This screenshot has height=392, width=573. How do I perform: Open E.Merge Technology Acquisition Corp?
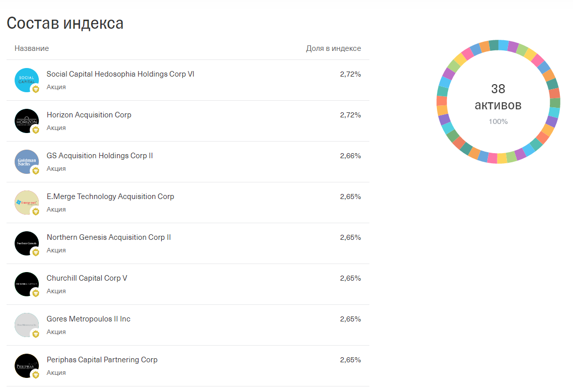point(110,197)
